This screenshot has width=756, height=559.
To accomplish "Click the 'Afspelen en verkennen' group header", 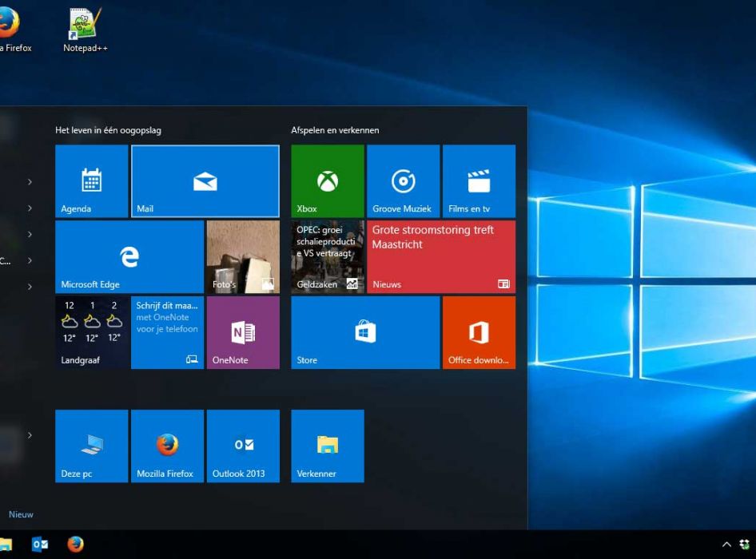I will pyautogui.click(x=335, y=130).
